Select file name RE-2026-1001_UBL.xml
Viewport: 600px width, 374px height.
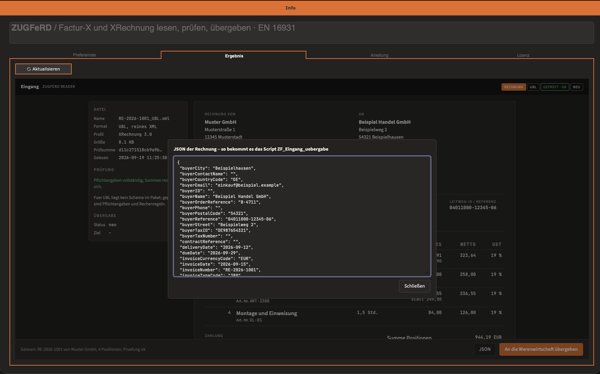click(x=144, y=119)
